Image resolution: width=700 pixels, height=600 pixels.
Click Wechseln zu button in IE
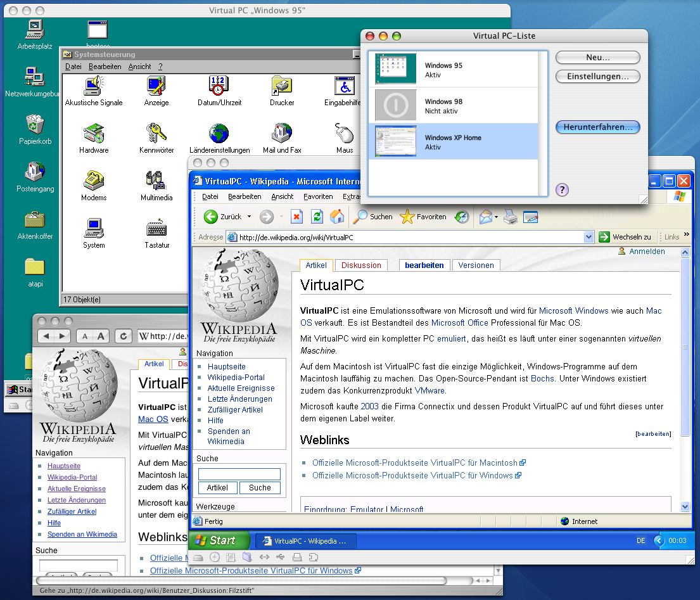click(625, 237)
